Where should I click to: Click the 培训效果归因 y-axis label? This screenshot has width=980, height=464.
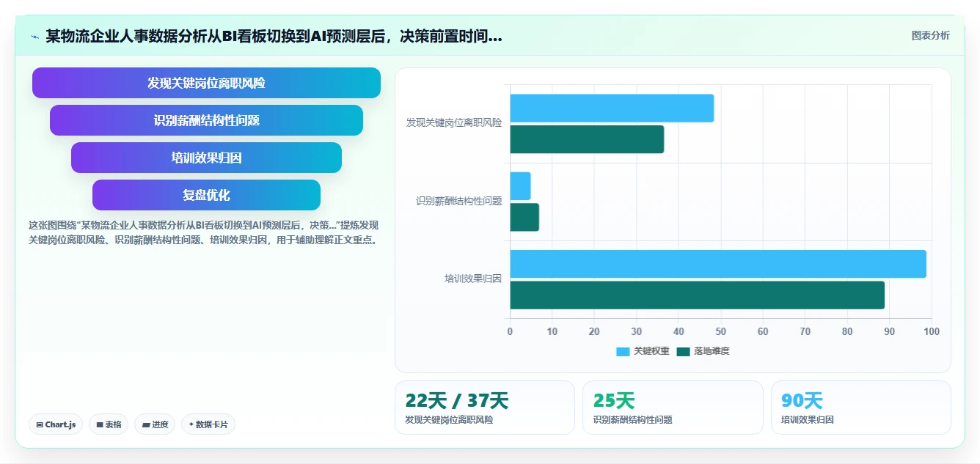(473, 279)
